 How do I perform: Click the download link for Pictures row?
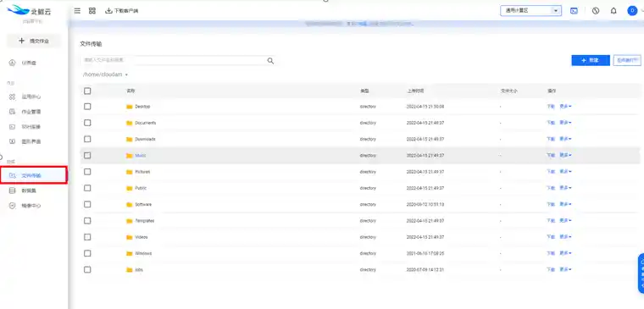(551, 172)
